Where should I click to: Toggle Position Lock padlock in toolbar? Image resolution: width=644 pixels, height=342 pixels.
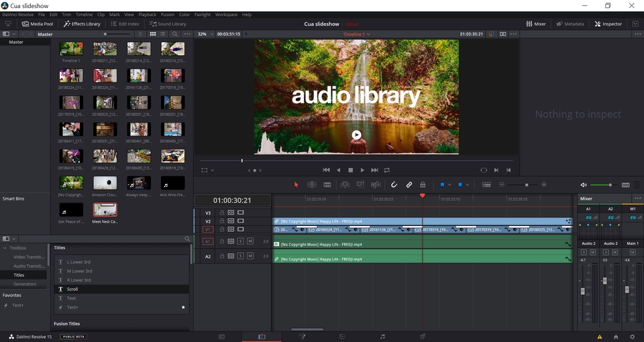pyautogui.click(x=423, y=185)
